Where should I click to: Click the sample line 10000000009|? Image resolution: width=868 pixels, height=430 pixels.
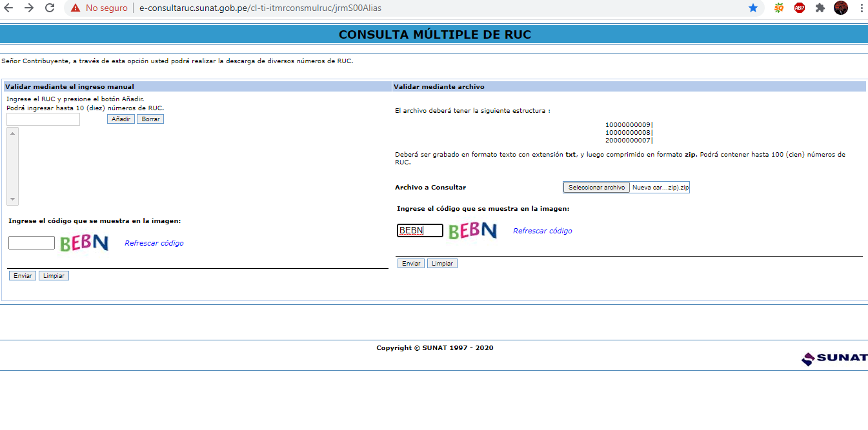(629, 125)
